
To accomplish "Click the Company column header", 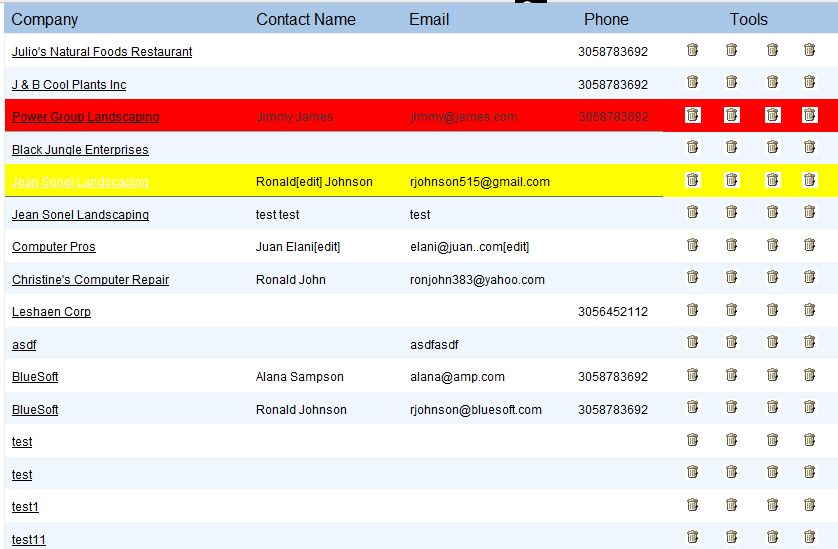I will click(x=44, y=19).
